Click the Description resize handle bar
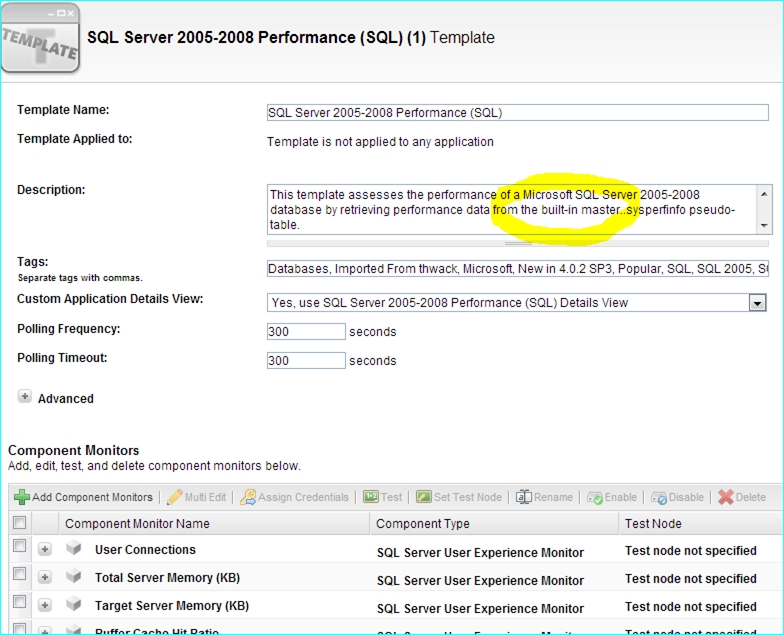This screenshot has width=784, height=635. (518, 244)
